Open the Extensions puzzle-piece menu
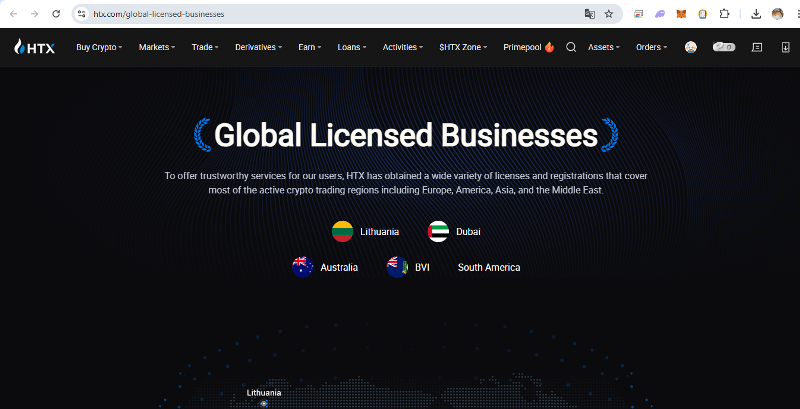The image size is (800, 409). (x=724, y=14)
